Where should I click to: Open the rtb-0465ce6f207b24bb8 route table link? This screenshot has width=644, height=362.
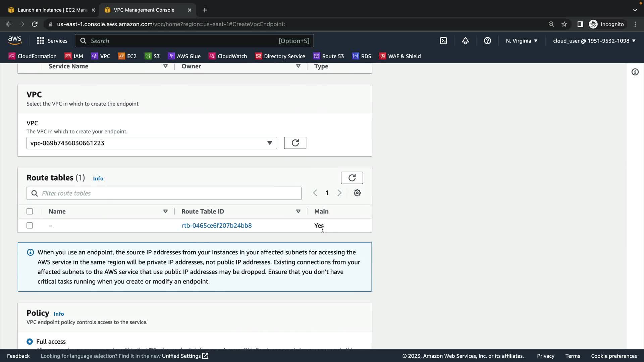[x=216, y=226]
